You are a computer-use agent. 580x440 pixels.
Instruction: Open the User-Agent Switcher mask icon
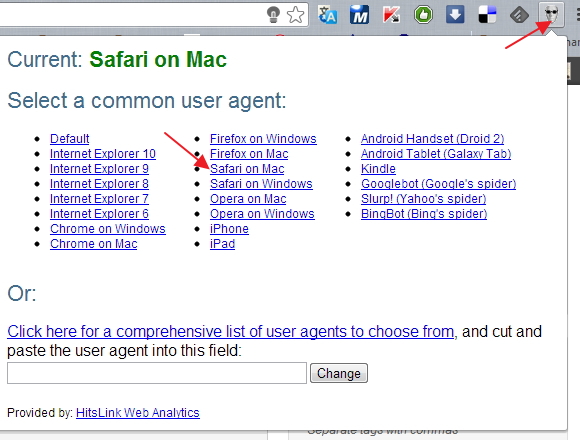pos(551,14)
